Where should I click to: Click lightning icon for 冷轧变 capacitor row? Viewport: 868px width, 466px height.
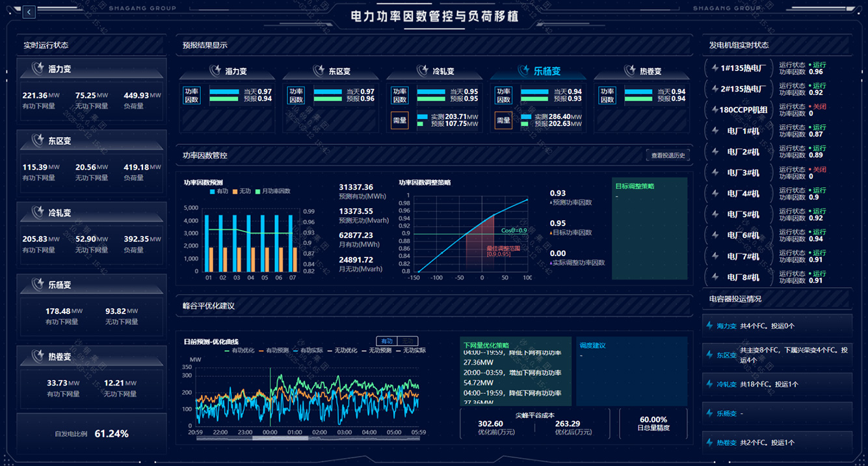pyautogui.click(x=709, y=384)
